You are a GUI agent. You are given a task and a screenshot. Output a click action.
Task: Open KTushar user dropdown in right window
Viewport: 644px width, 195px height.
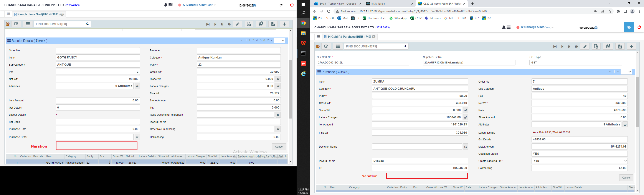point(537,28)
